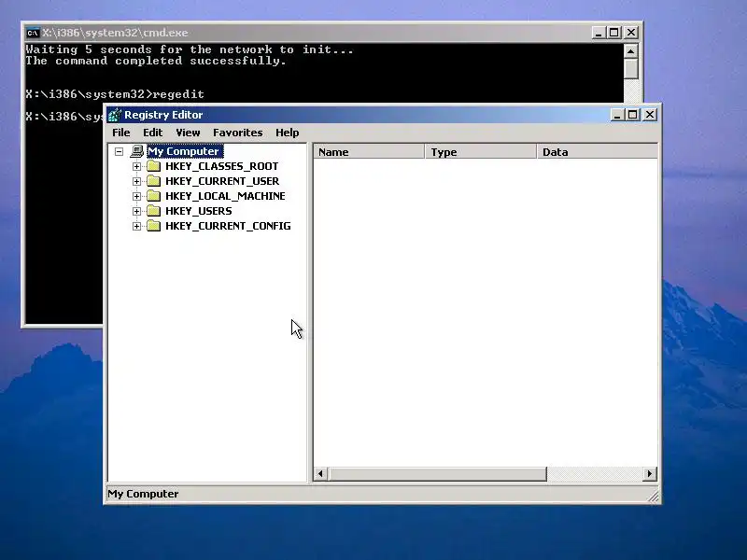The width and height of the screenshot is (747, 560).
Task: Click the HKEY_CLASSES_ROOT folder icon
Action: click(153, 166)
